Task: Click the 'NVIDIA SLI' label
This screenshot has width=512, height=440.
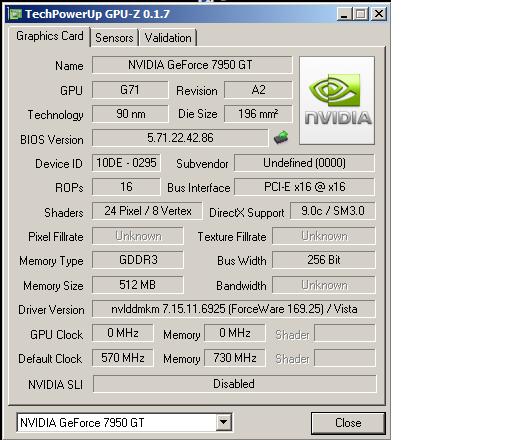Action: click(x=55, y=385)
